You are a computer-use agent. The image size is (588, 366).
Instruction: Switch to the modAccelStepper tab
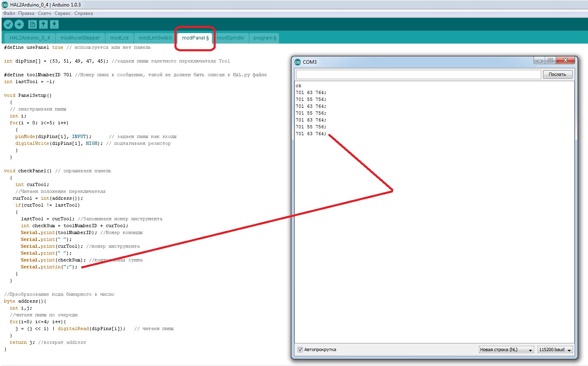point(80,38)
